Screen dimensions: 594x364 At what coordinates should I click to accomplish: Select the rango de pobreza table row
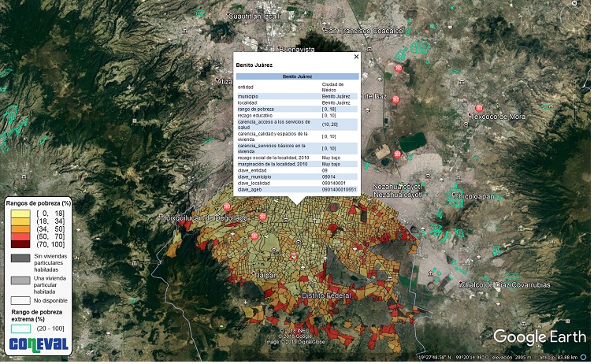[298, 108]
